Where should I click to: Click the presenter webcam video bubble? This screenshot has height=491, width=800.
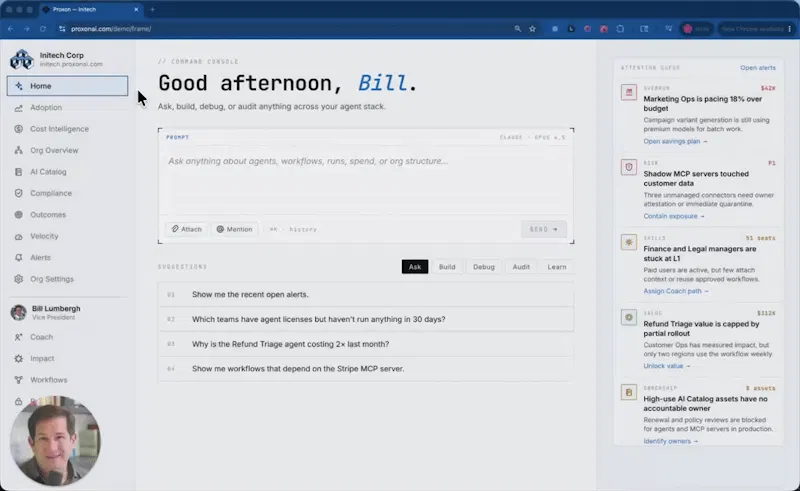pyautogui.click(x=55, y=440)
